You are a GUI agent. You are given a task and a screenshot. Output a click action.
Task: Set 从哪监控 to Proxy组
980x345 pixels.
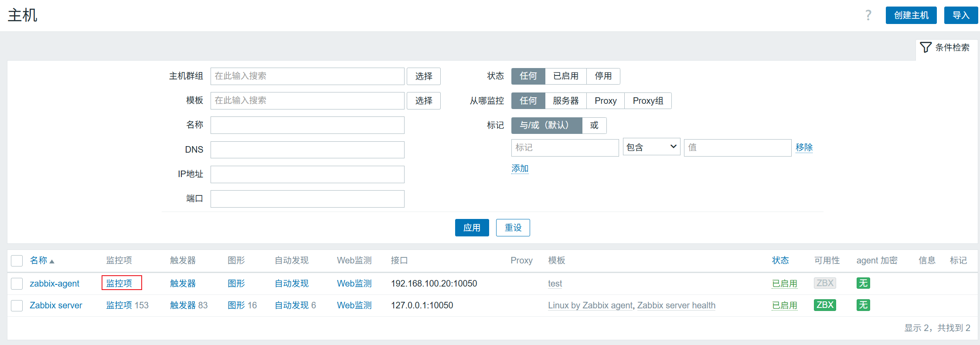[648, 101]
